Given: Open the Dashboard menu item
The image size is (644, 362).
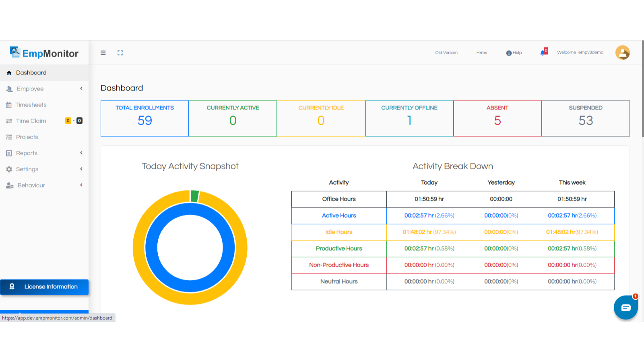Looking at the screenshot, I should point(44,73).
